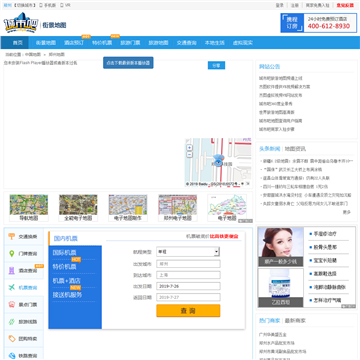Zoom in on the mini map
The height and width of the screenshot is (360, 360).
pyautogui.click(x=190, y=148)
